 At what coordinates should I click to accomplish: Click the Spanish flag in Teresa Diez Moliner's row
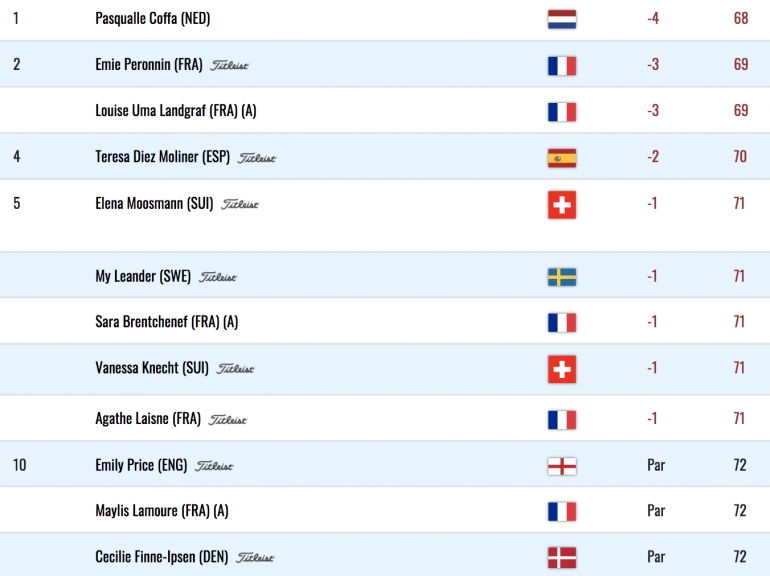pyautogui.click(x=562, y=158)
